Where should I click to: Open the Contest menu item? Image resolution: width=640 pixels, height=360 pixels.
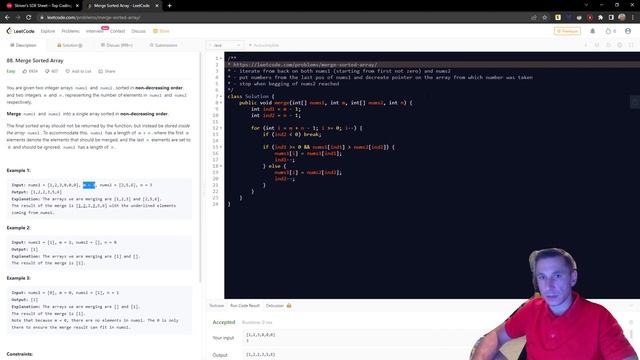tap(117, 31)
